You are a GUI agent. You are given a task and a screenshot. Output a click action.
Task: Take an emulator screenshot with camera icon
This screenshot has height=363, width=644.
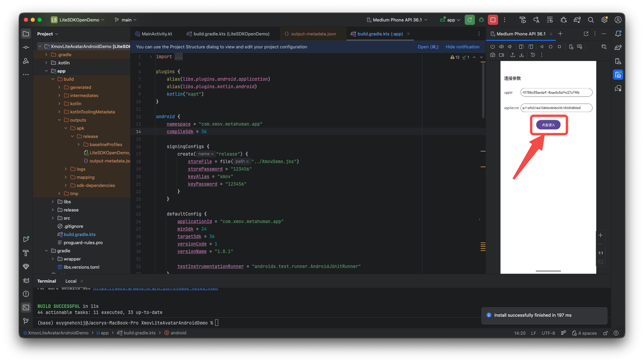click(x=493, y=55)
